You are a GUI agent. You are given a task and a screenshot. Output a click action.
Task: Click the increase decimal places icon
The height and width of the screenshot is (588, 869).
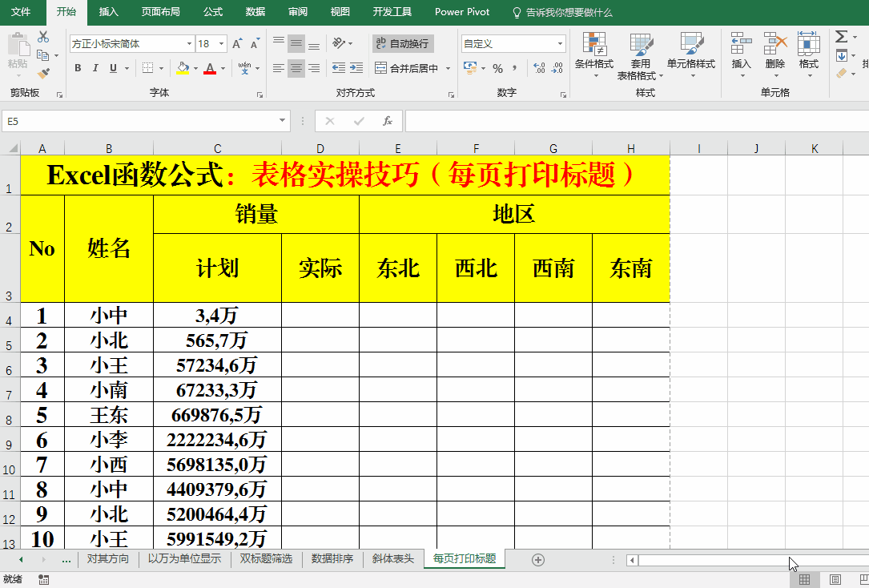(x=540, y=66)
